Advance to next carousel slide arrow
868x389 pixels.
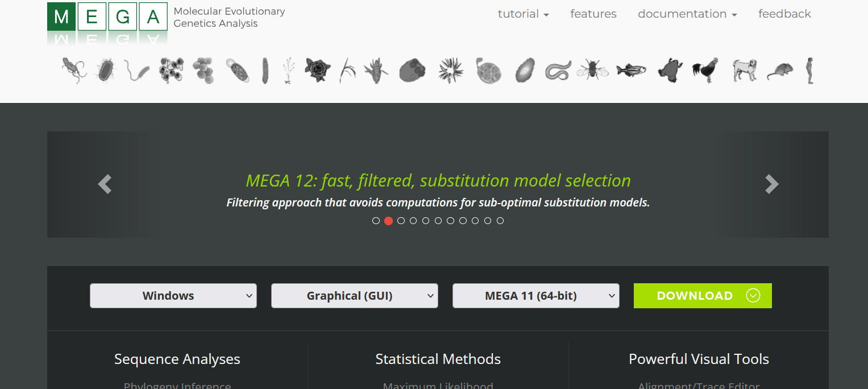771,184
